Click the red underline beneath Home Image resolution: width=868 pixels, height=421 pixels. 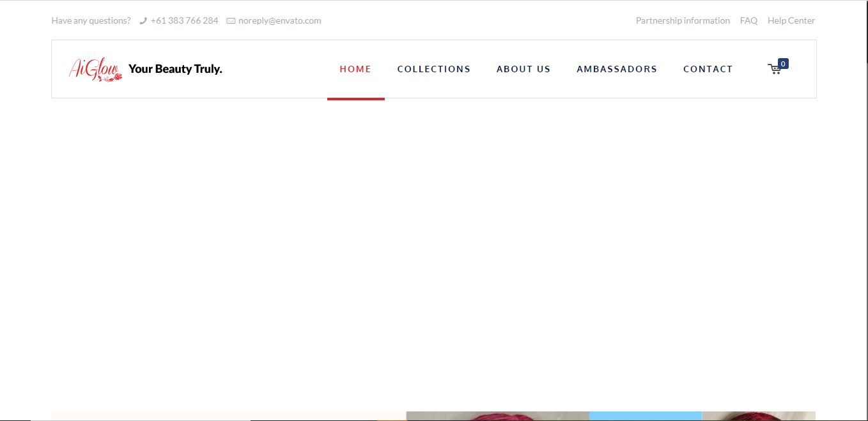(x=355, y=98)
